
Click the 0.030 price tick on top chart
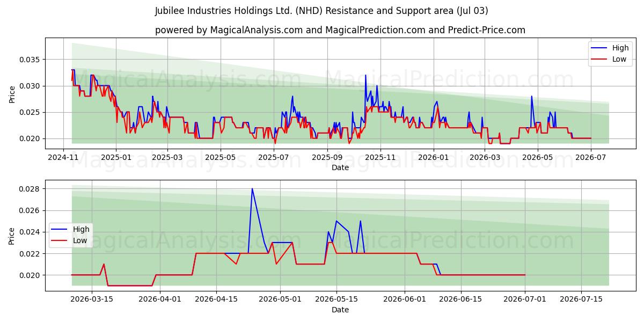30,86
